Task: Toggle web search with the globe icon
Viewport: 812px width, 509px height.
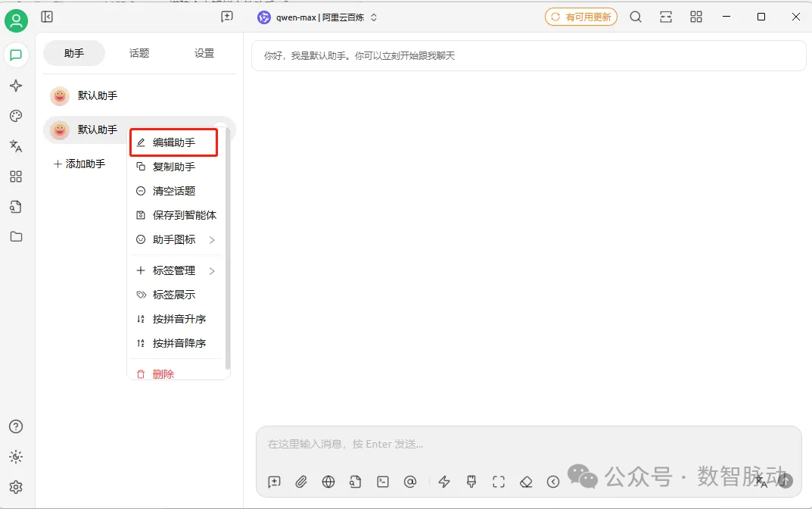Action: 328,481
